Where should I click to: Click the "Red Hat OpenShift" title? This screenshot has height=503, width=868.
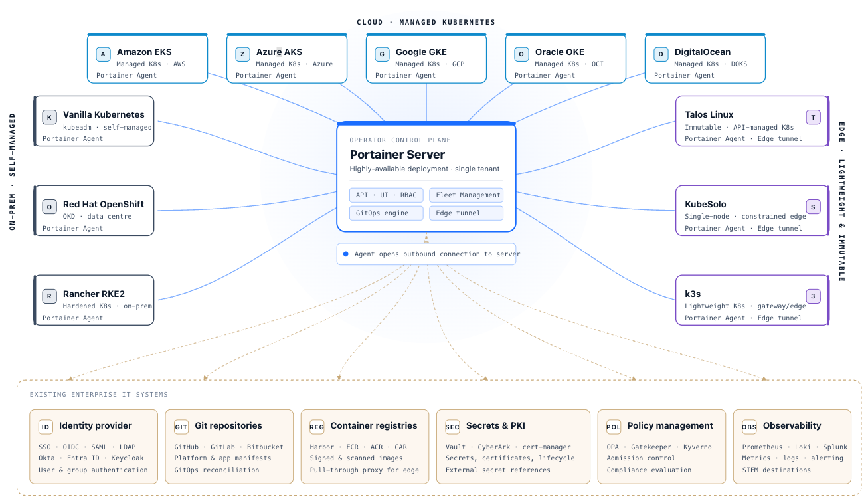click(x=104, y=204)
